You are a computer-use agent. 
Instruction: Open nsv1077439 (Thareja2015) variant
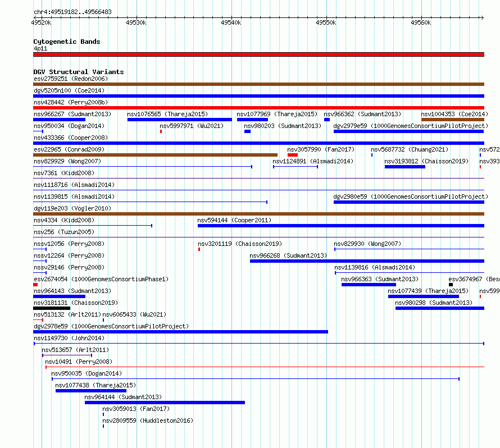424,296
